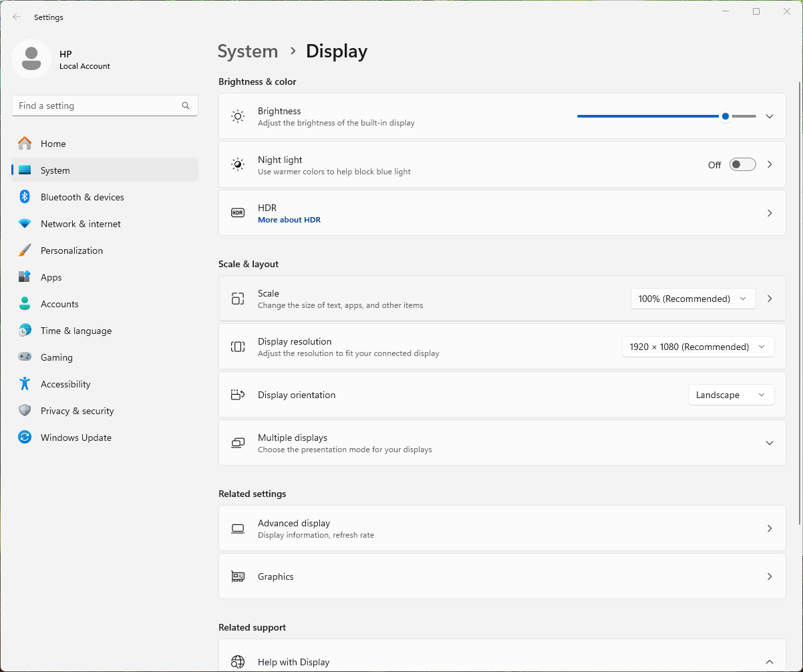The width and height of the screenshot is (803, 672).
Task: Open the Advanced display row
Action: click(x=502, y=528)
